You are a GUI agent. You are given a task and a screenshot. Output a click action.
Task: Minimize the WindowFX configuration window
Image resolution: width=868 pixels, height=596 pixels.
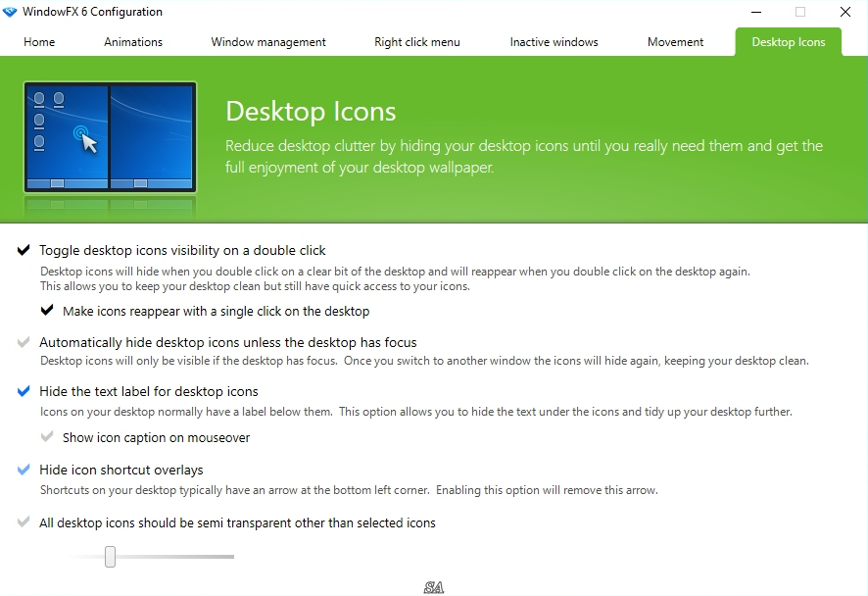(756, 12)
